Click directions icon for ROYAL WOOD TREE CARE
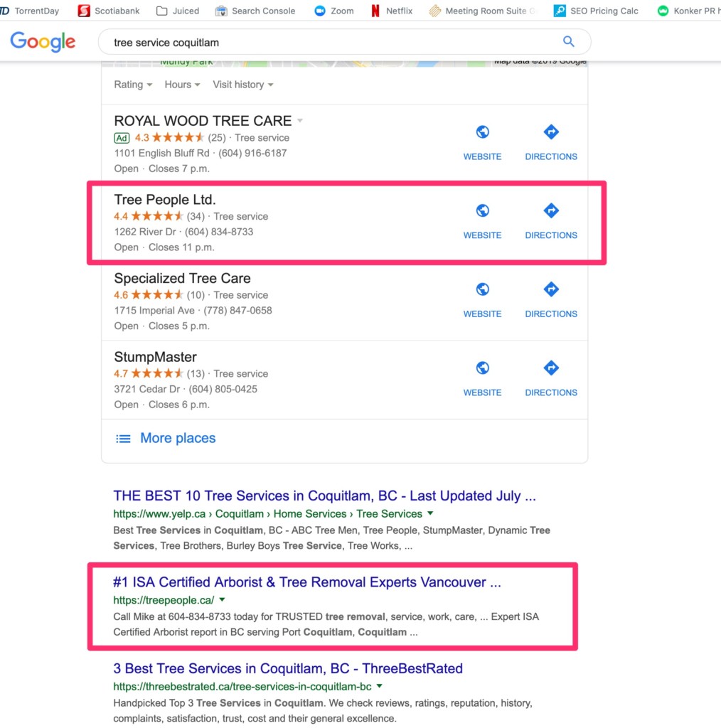721x728 pixels. coord(551,132)
